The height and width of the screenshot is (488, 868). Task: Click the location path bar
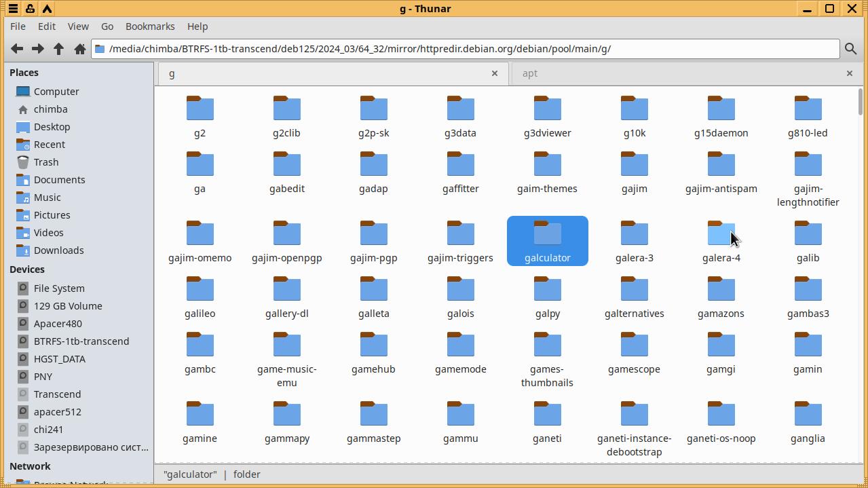tap(466, 49)
